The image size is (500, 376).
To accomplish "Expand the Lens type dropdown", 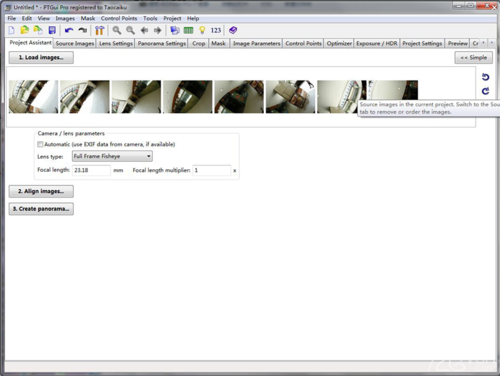I will tap(112, 156).
